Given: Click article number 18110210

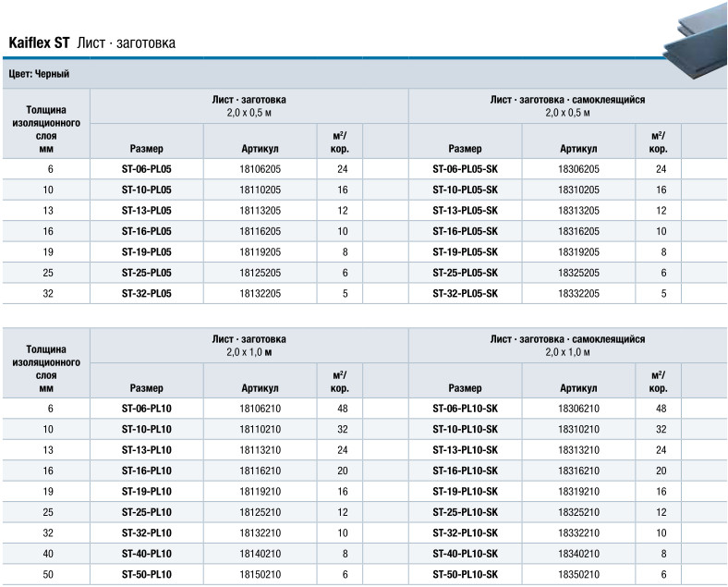Looking at the screenshot, I should point(260,430).
